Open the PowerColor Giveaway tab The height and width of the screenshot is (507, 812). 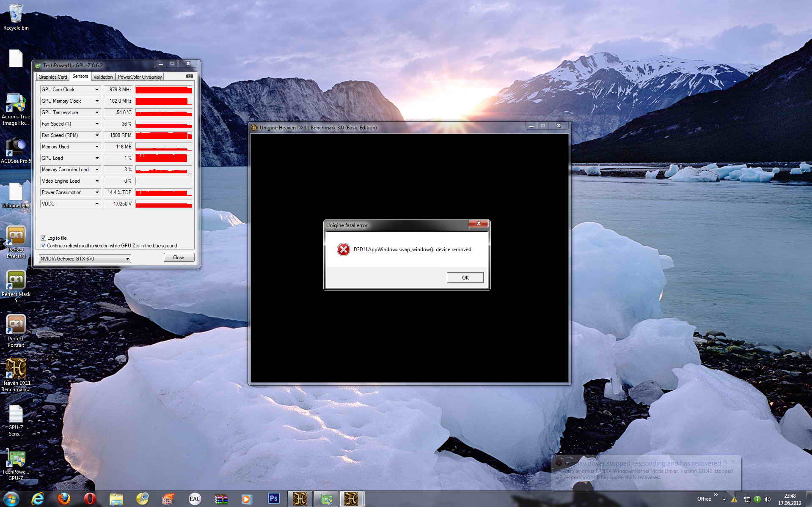click(140, 77)
